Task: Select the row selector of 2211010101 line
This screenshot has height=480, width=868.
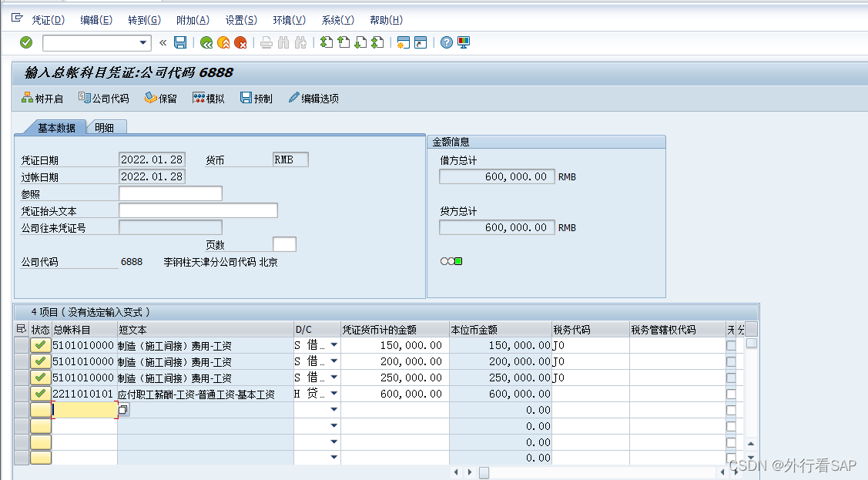Action: (22, 394)
